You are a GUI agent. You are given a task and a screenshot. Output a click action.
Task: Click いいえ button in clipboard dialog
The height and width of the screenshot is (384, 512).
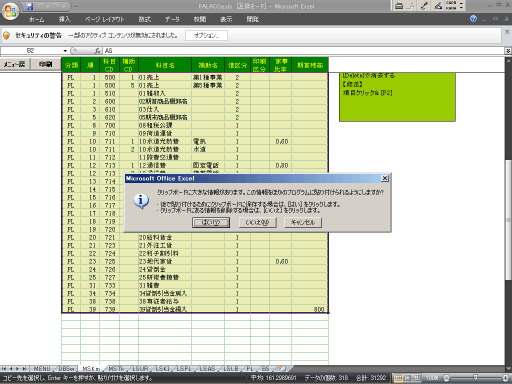click(257, 222)
